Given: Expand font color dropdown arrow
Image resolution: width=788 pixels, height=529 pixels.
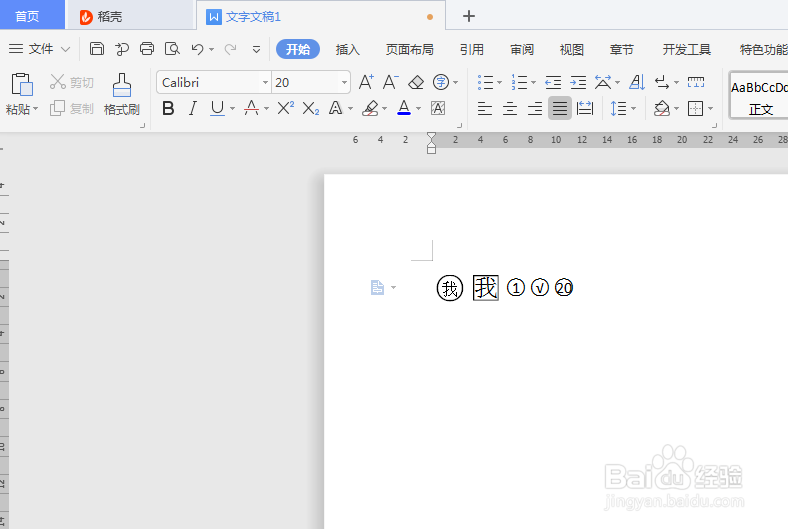Looking at the screenshot, I should (x=418, y=109).
